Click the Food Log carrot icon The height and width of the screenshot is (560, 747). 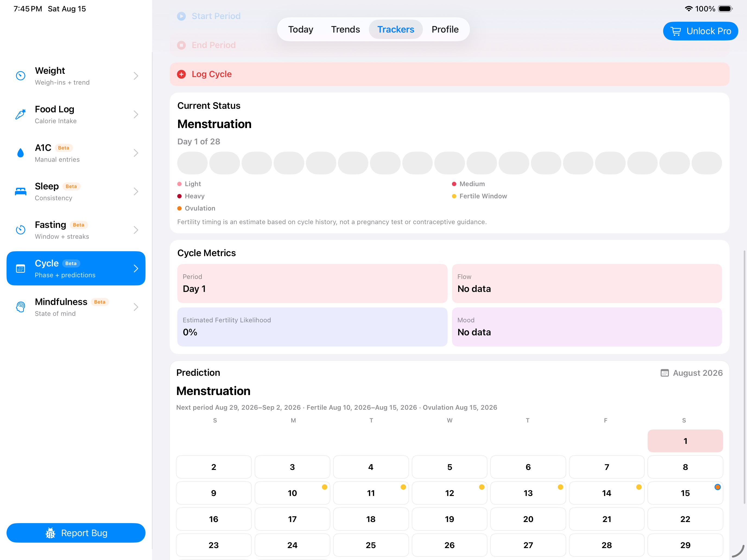(20, 114)
